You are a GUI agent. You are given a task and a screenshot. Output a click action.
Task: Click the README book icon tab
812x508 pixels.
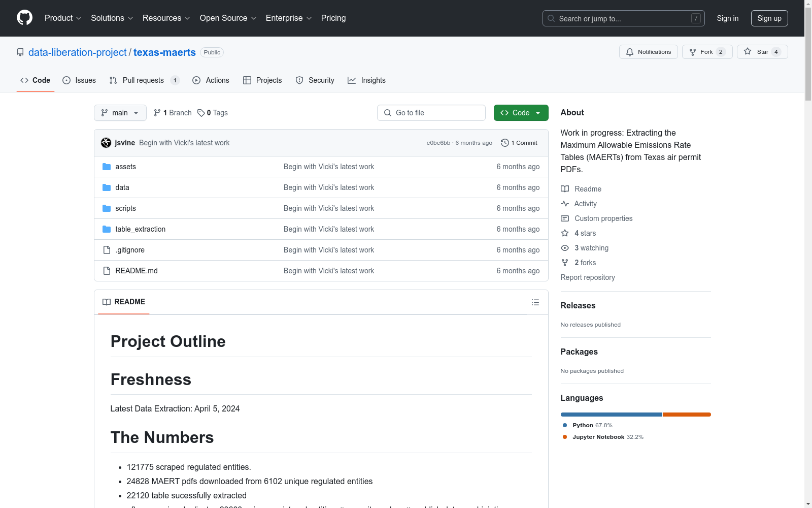click(107, 302)
